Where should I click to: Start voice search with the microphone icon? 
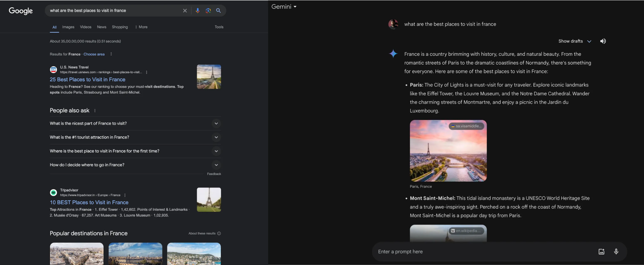[x=198, y=10]
